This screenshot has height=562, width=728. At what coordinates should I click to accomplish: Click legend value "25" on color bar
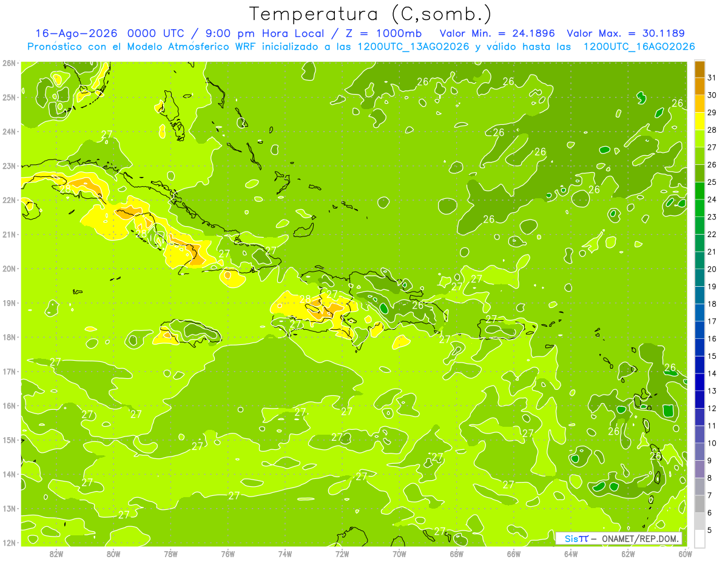(712, 182)
